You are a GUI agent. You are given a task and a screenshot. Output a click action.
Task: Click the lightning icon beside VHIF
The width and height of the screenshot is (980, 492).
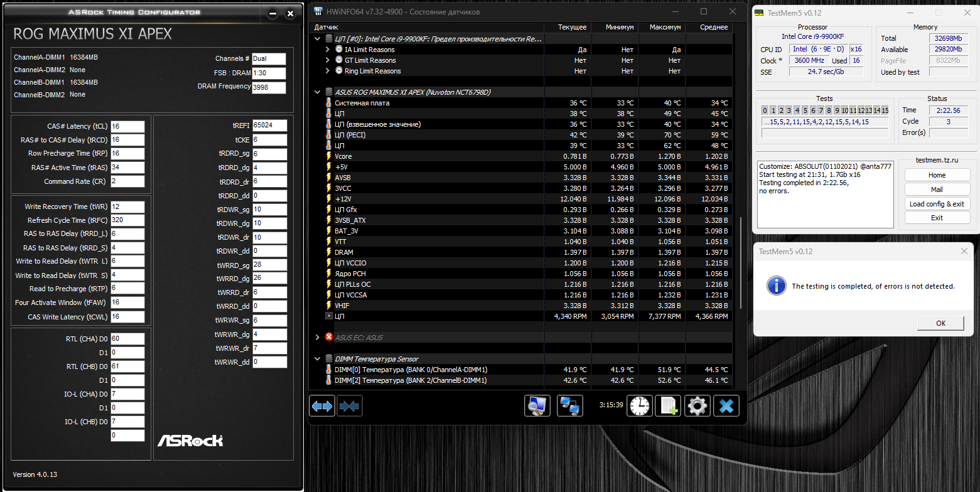(328, 306)
